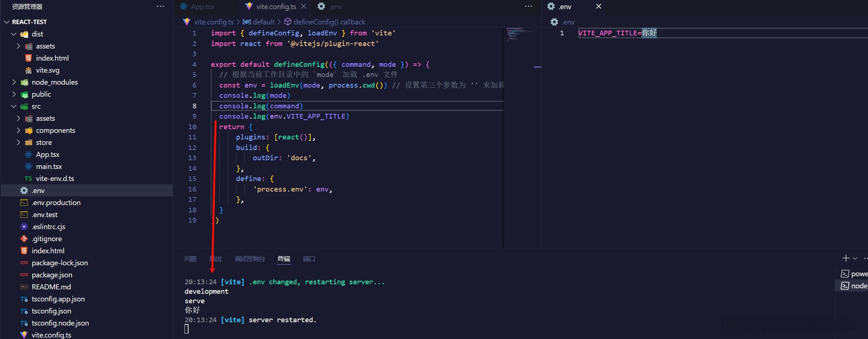Open tsconfig.node.json file
Viewport: 868px width, 339px height.
point(60,323)
